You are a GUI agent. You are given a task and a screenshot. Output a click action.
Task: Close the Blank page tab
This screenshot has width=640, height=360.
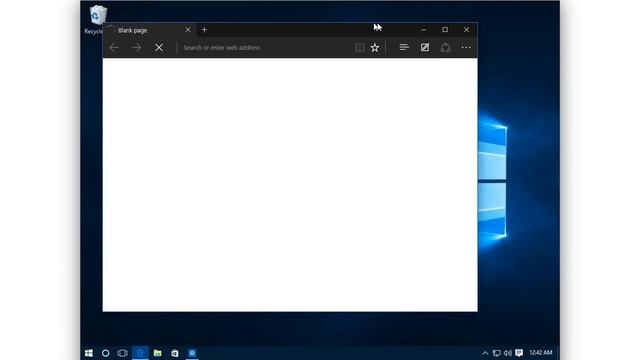188,30
